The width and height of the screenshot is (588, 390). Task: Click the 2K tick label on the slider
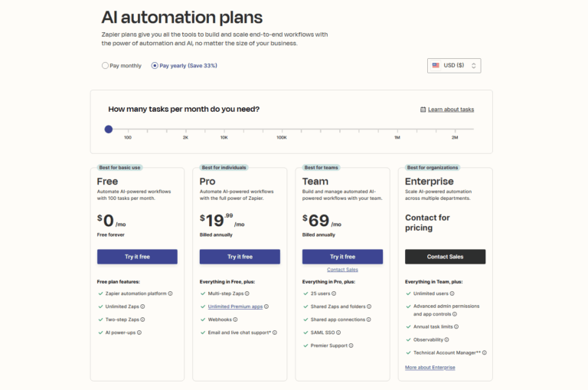coord(185,138)
